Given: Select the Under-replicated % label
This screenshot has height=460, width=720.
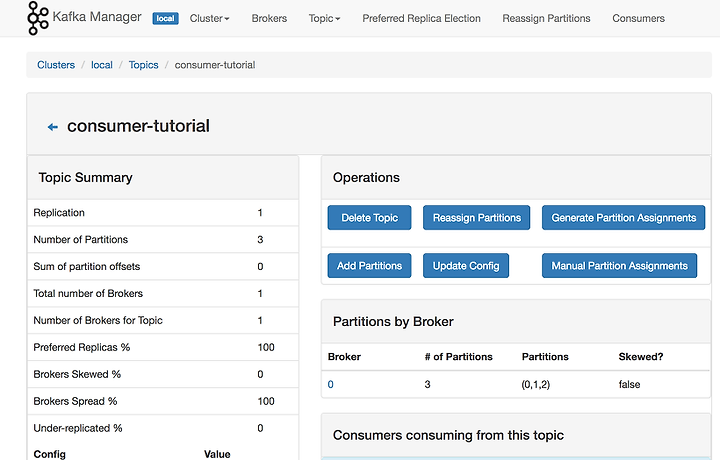Looking at the screenshot, I should pyautogui.click(x=78, y=428).
